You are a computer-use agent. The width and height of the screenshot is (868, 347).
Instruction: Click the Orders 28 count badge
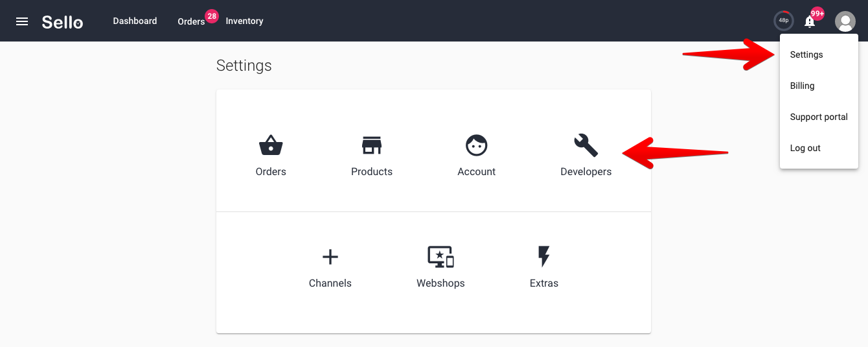[x=212, y=16]
